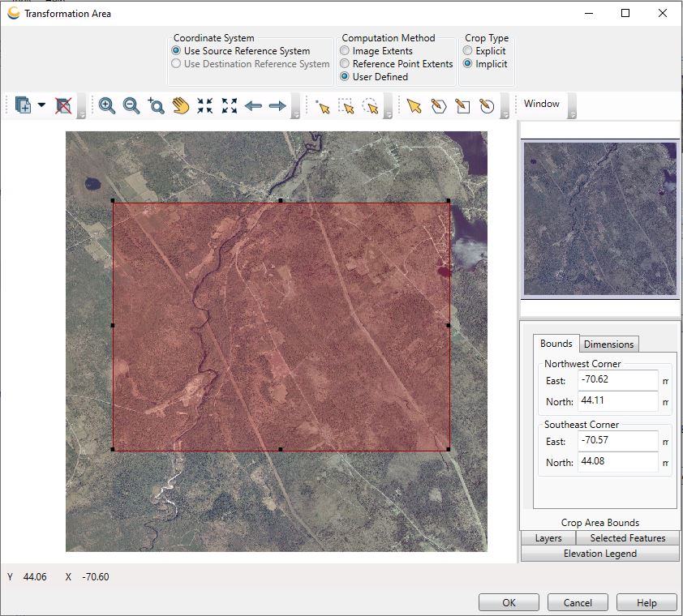683x616 pixels.
Task: Enable Image Extents computation method
Action: (346, 51)
